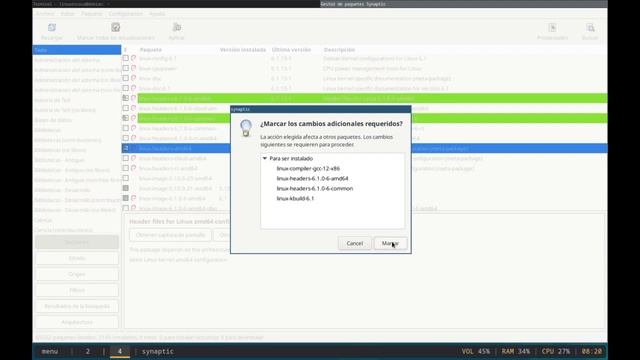This screenshot has height=360, width=640.
Task: Click Debian logo icon beside linux-doc
Action: click(x=133, y=78)
